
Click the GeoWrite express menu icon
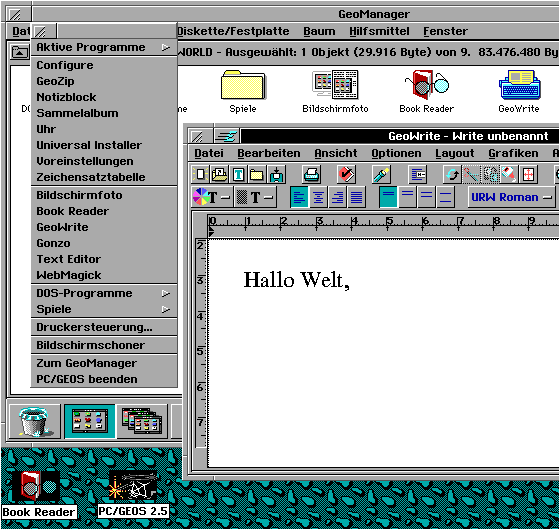point(227,136)
